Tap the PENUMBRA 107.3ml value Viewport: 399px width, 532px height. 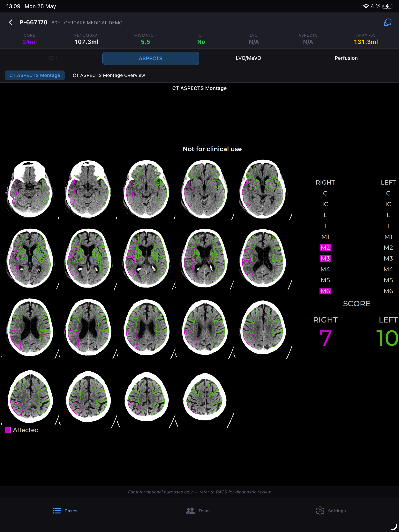point(86,42)
